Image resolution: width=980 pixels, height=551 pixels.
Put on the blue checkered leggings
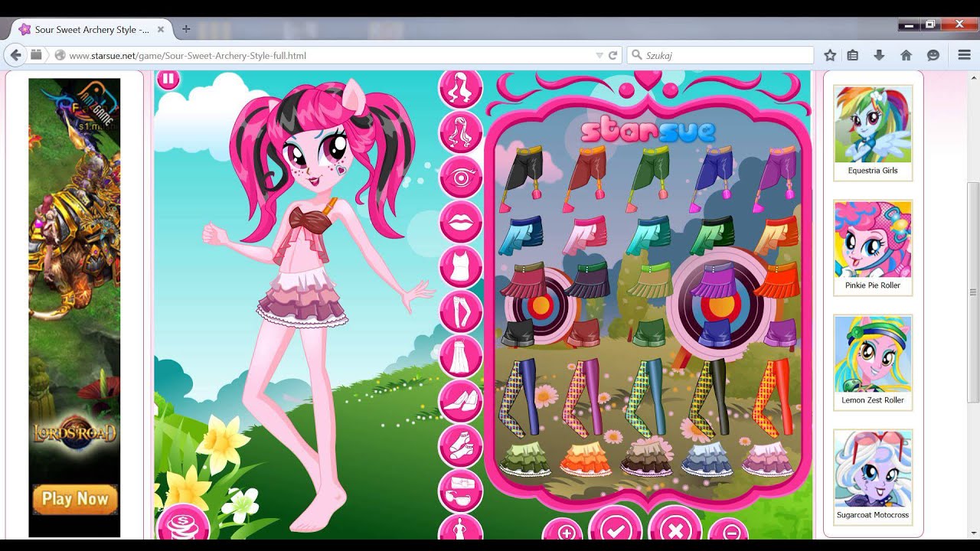(x=518, y=397)
